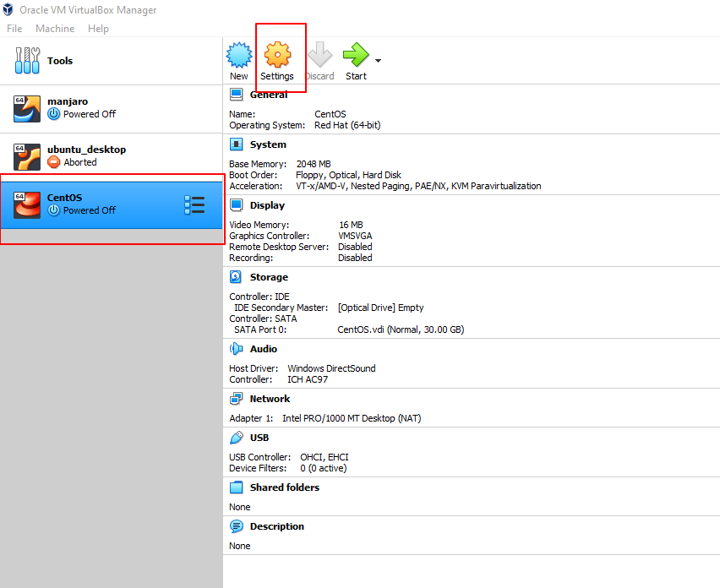
Task: Click the Graphics Controller value VMSVGA
Action: 356,236
